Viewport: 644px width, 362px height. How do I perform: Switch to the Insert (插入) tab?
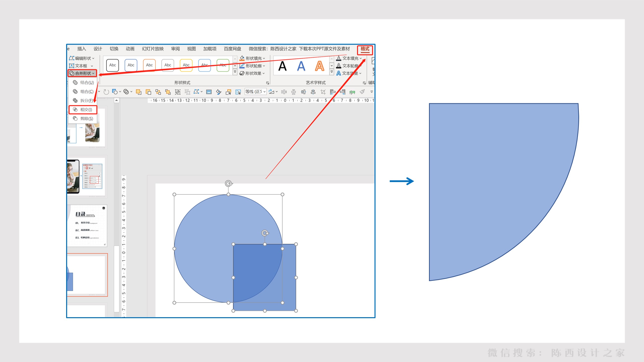[81, 49]
